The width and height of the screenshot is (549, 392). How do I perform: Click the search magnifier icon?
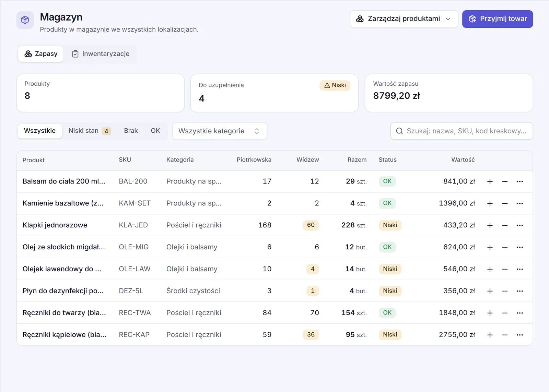pos(399,131)
